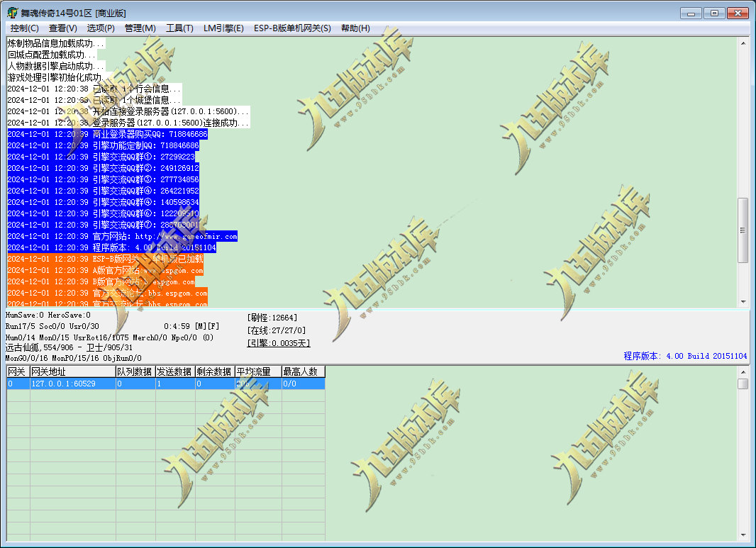Click the Hum0/14 Mon0/15 status line
The image size is (756, 548).
click(x=109, y=337)
